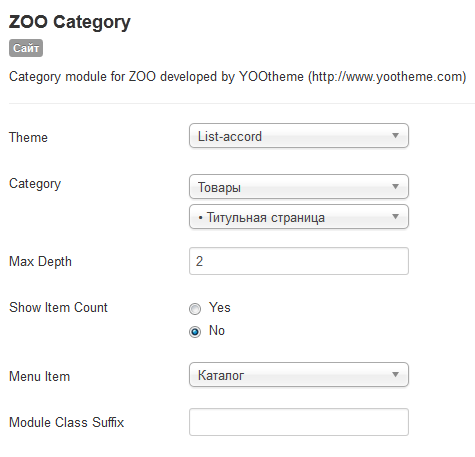This screenshot has height=457, width=475.
Task: Click into the Max Depth field
Action: pos(299,261)
